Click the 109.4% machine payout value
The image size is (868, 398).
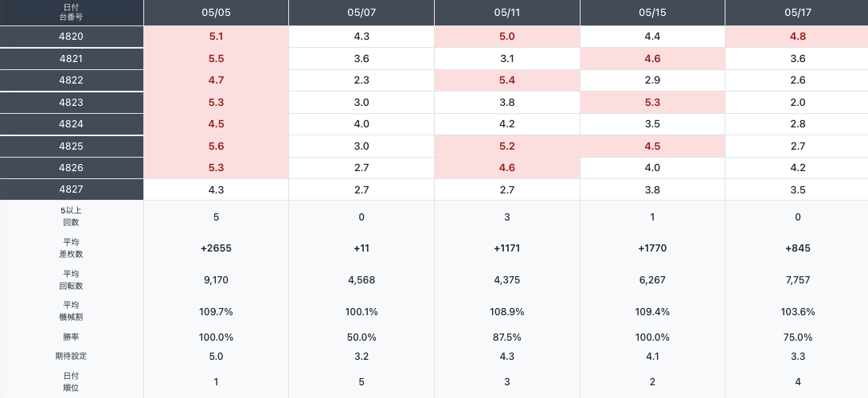point(652,312)
